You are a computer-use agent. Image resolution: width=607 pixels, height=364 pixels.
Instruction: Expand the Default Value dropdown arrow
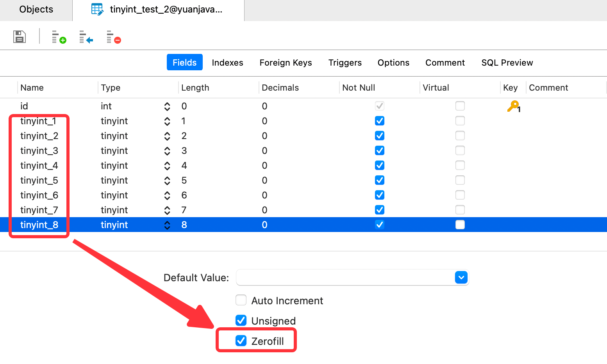[461, 278]
